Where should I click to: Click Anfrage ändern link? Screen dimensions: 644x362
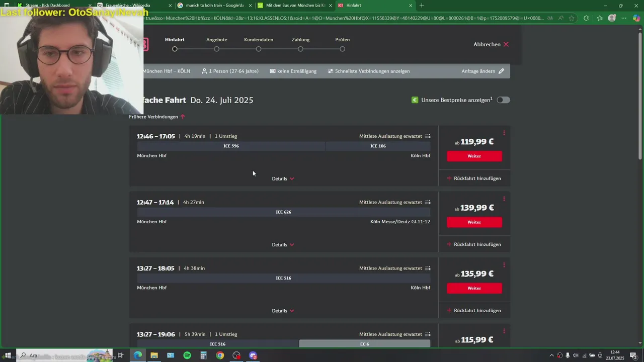[x=483, y=71]
